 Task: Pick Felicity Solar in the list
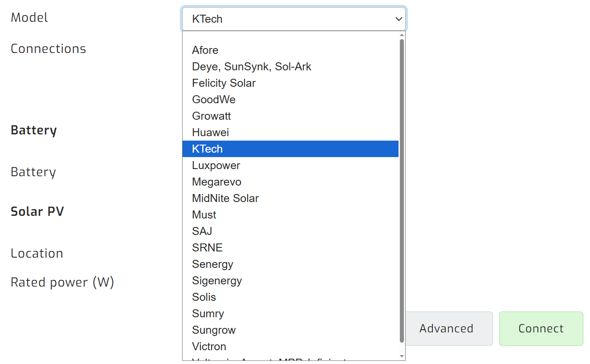224,83
